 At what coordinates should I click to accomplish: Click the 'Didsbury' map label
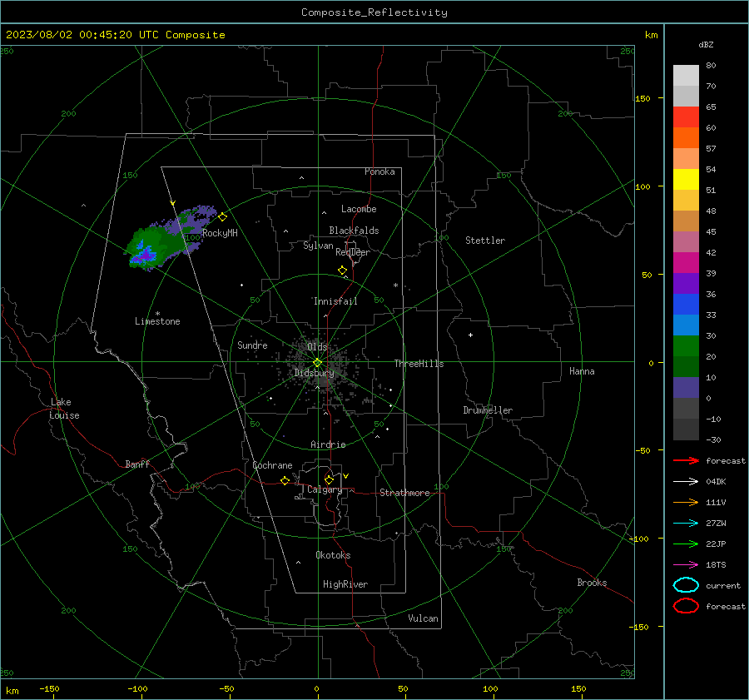pyautogui.click(x=314, y=373)
